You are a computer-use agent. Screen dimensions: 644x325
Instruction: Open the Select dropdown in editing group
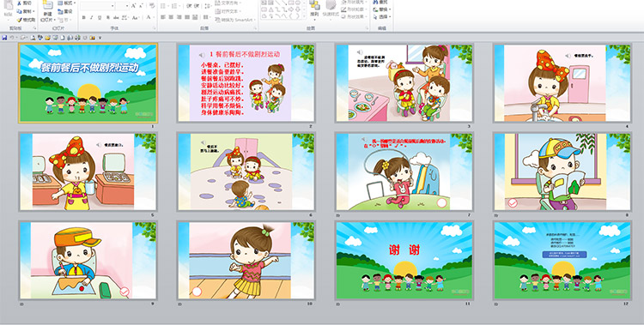point(382,17)
